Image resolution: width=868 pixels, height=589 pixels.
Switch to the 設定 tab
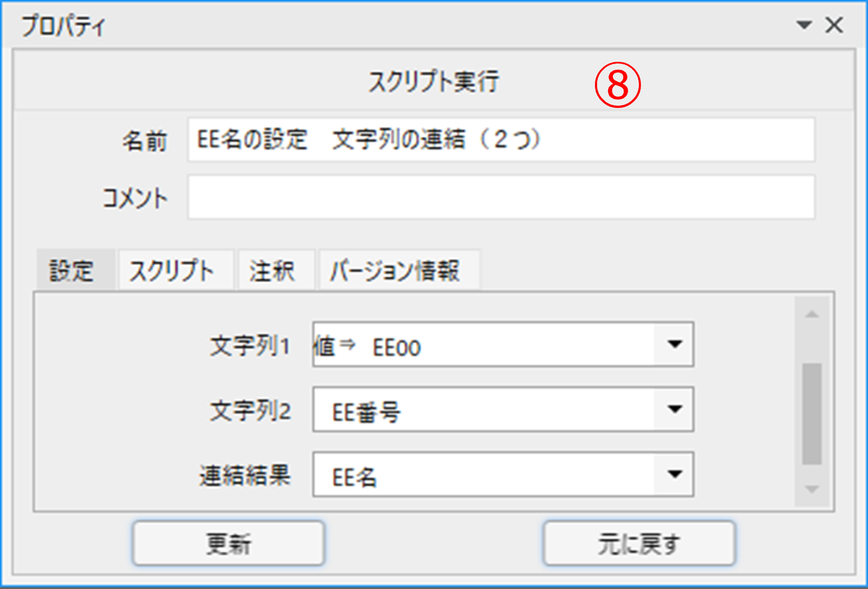72,271
